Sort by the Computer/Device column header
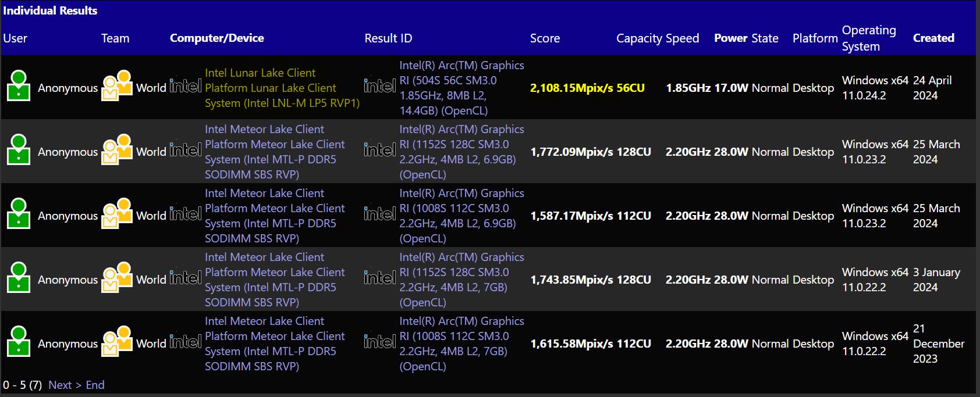This screenshot has width=980, height=397. pos(217,38)
